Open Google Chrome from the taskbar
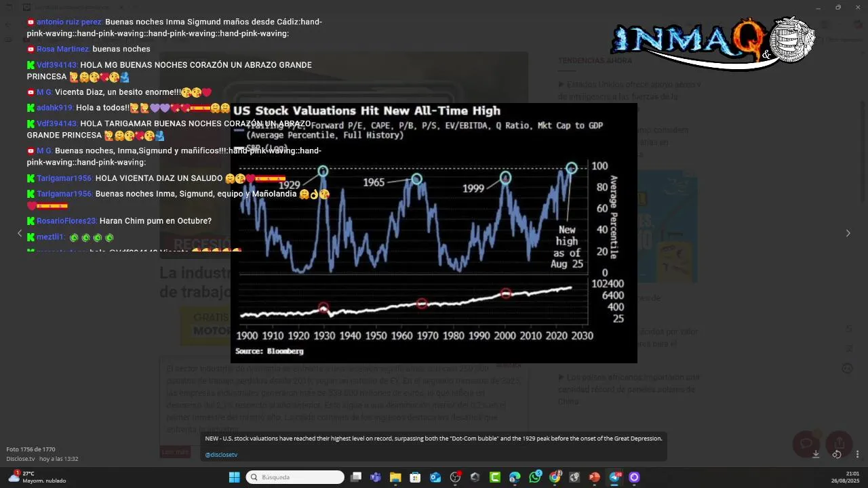Image resolution: width=868 pixels, height=488 pixels. [x=555, y=477]
